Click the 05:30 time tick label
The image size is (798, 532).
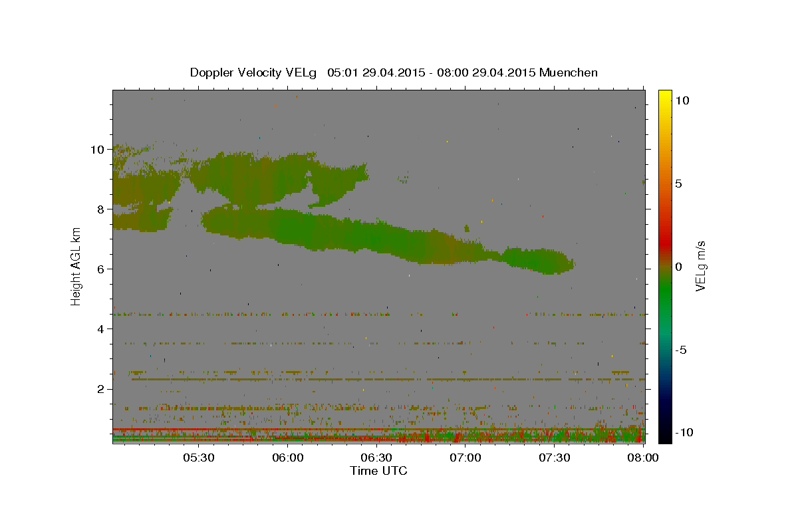tap(198, 458)
